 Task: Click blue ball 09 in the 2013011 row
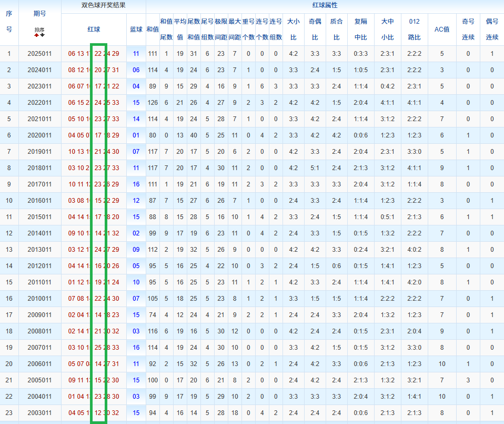[x=136, y=250]
